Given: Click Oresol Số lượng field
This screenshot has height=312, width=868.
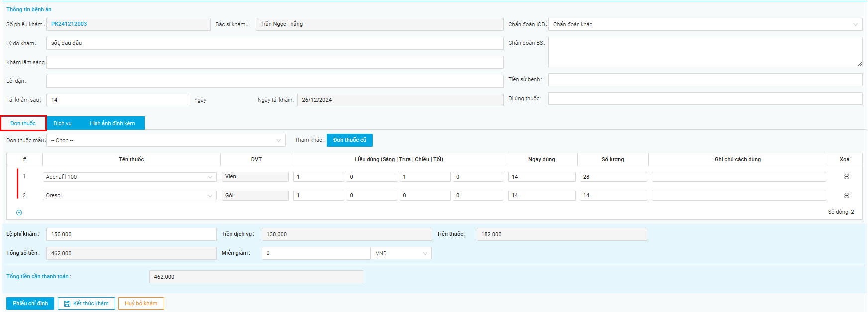Looking at the screenshot, I should click(x=613, y=196).
